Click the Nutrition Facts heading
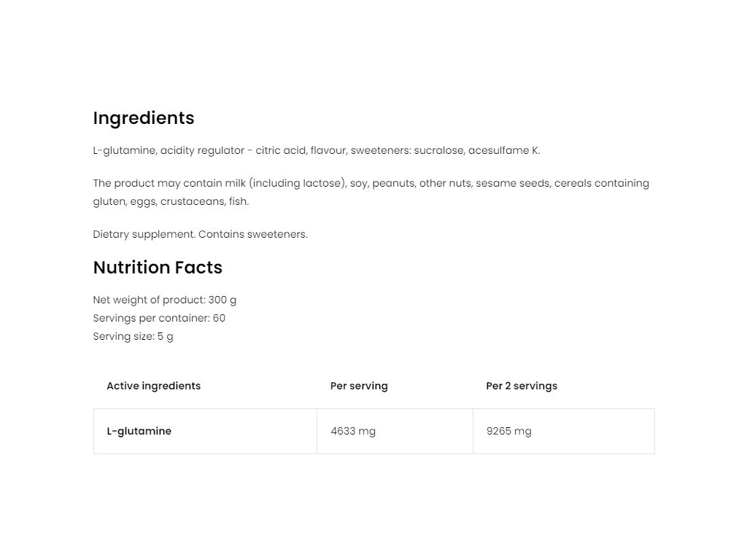The width and height of the screenshot is (747, 560). click(x=158, y=267)
